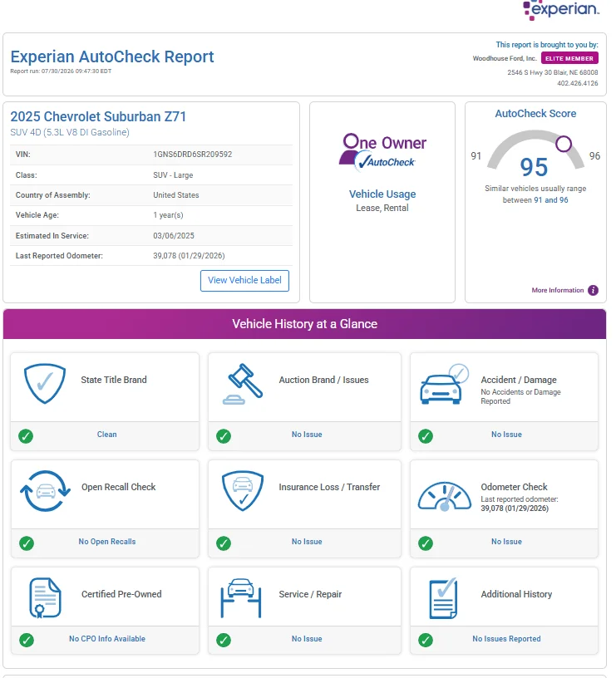
Task: Click the AutoCheck Score gauge marker
Action: pyautogui.click(x=564, y=144)
